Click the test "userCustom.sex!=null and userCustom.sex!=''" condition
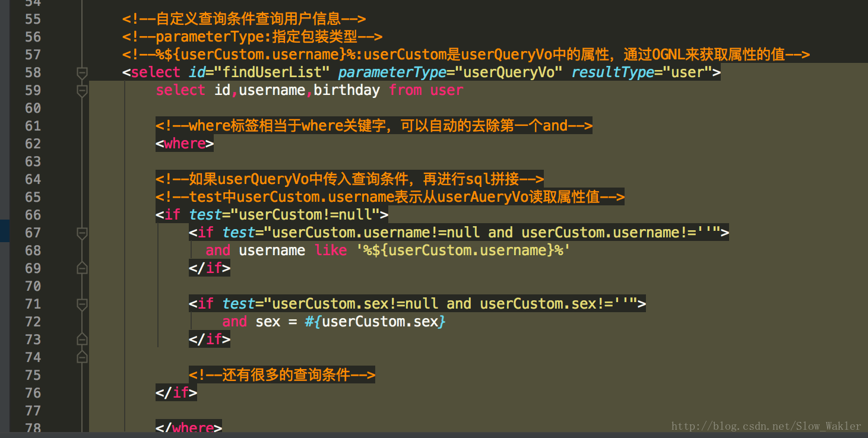Viewport: 868px width, 438px height. coord(451,304)
